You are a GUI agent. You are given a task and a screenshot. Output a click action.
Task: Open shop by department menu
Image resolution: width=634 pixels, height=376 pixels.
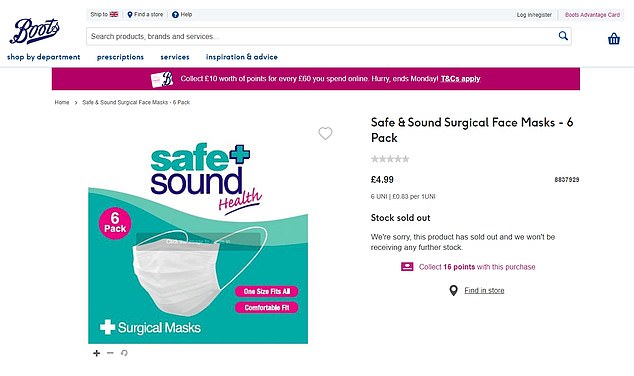click(x=44, y=57)
